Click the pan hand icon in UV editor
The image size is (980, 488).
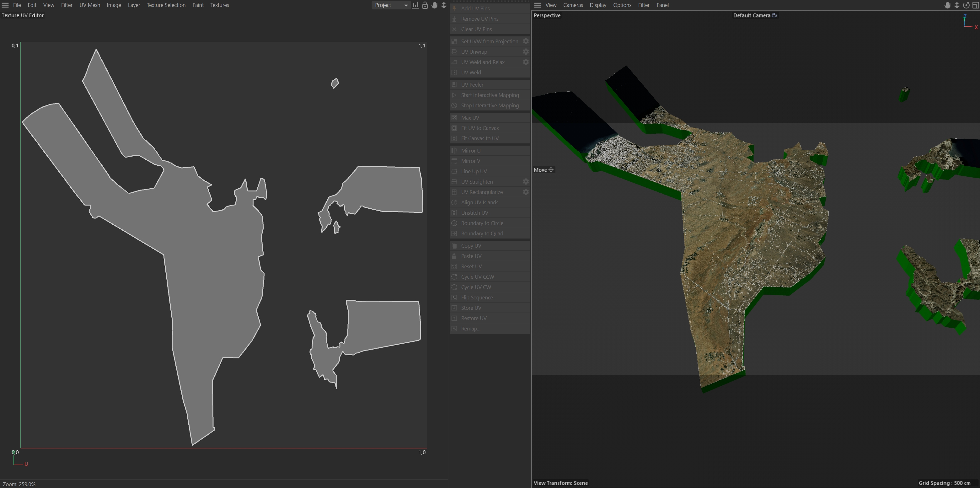tap(434, 5)
